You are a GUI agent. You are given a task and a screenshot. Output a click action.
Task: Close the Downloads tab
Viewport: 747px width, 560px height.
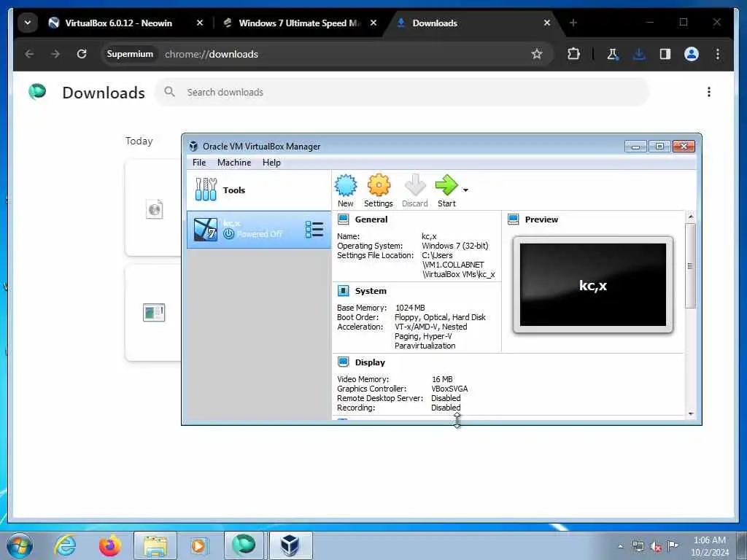pyautogui.click(x=547, y=23)
